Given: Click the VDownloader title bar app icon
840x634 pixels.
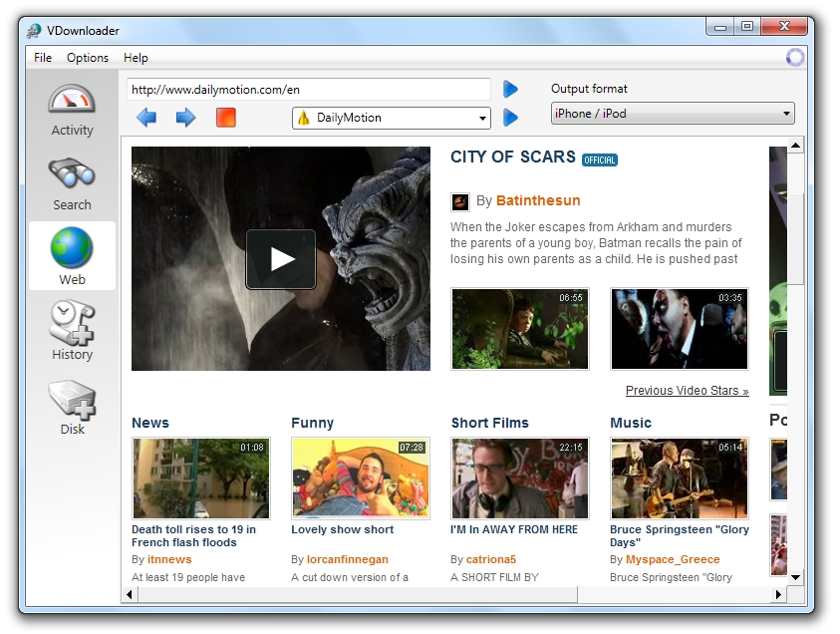Looking at the screenshot, I should pos(34,31).
